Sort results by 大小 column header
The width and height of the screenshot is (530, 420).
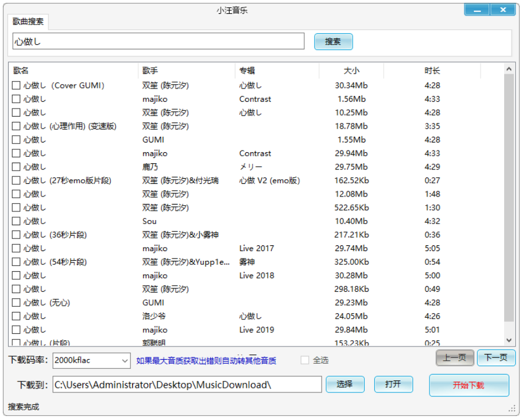click(x=351, y=71)
